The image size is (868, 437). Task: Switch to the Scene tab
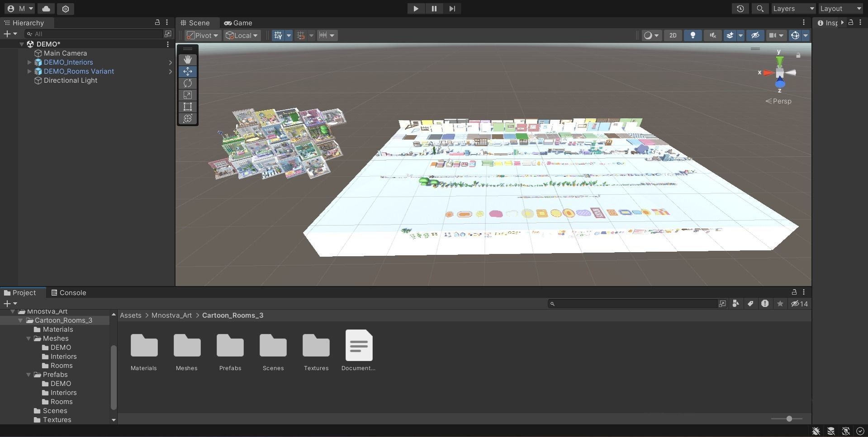click(x=195, y=23)
